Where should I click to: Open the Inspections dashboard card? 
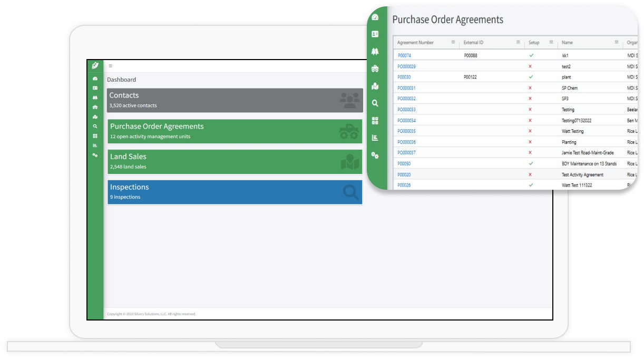tap(235, 192)
